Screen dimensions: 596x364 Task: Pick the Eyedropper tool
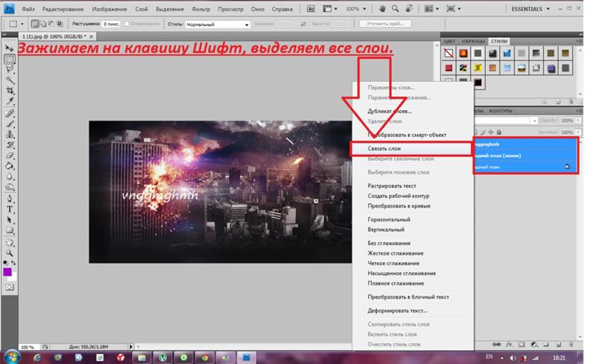10,100
